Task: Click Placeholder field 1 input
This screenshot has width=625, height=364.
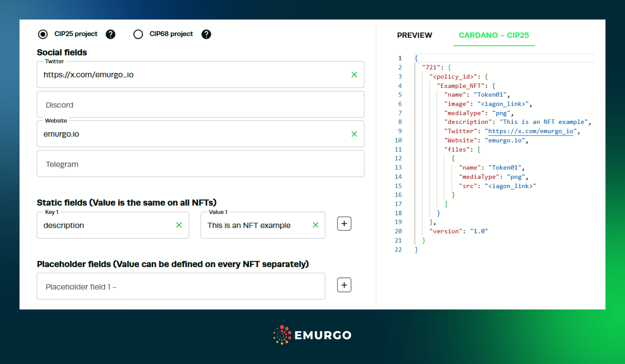Action: point(180,286)
